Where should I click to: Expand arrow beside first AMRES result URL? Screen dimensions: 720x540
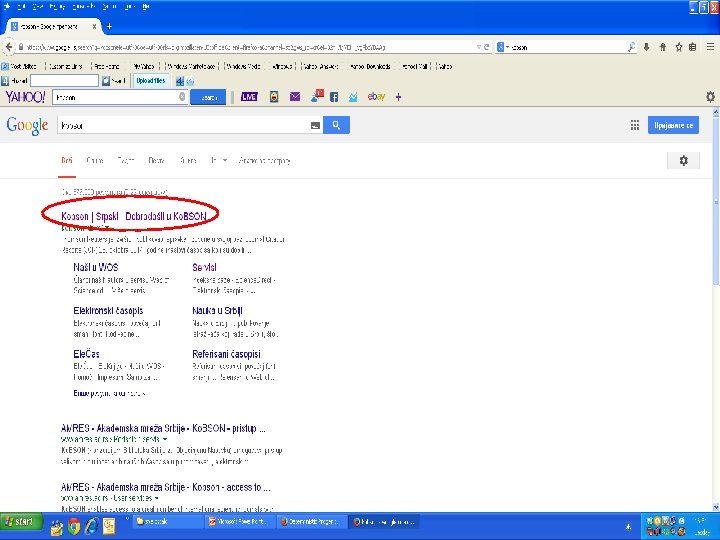(165, 439)
